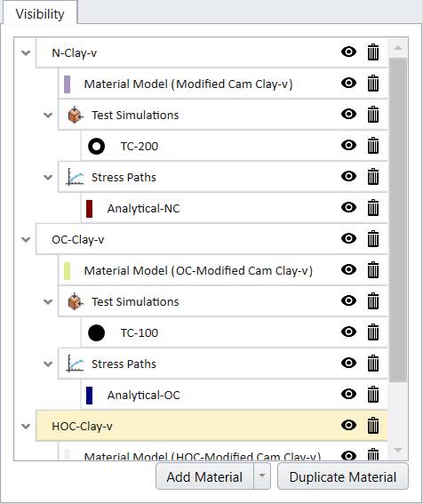Click the Stress Paths graph icon under OC-Clay-v
423x504 pixels.
75,364
